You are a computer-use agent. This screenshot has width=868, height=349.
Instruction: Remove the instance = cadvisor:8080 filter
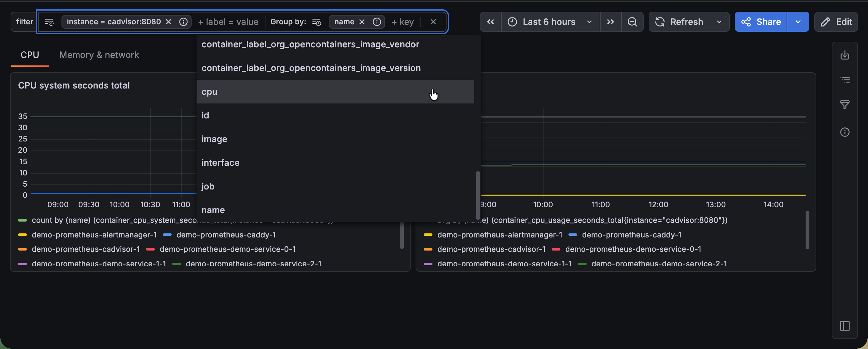168,22
